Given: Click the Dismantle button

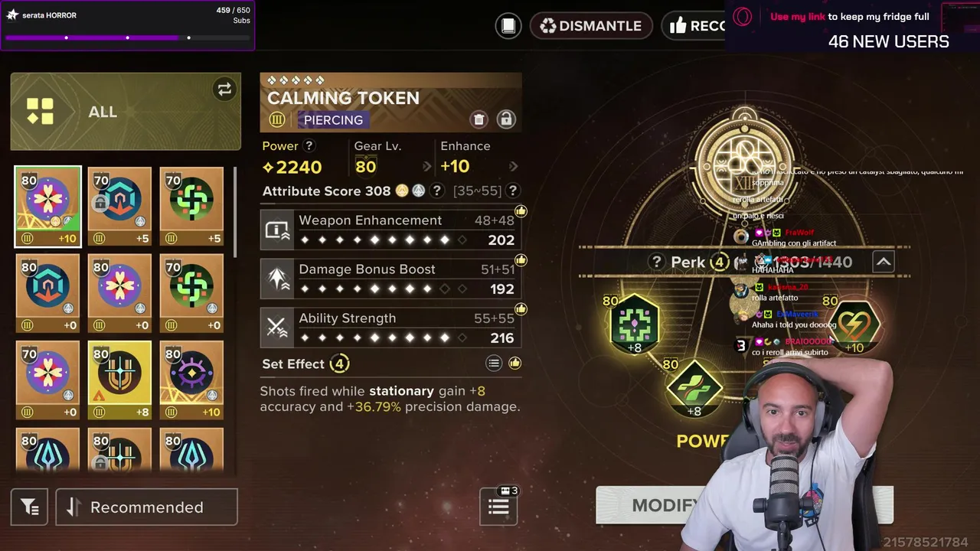Looking at the screenshot, I should (x=590, y=25).
